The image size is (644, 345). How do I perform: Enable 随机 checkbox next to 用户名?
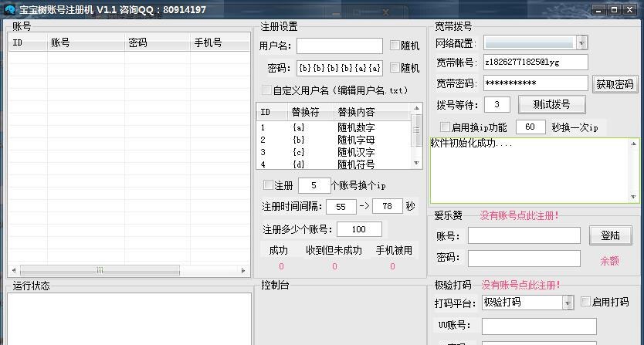tap(395, 46)
